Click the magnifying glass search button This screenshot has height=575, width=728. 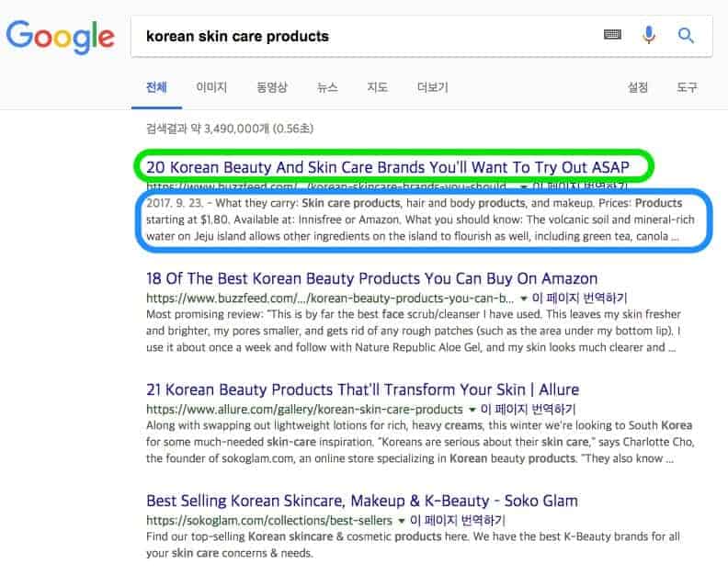pos(686,35)
